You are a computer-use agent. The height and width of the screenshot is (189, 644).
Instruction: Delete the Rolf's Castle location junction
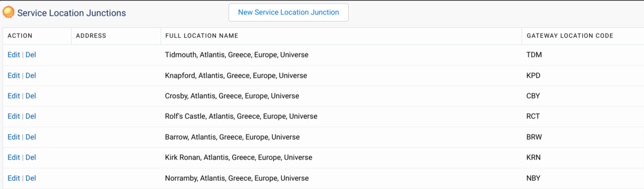(x=31, y=116)
